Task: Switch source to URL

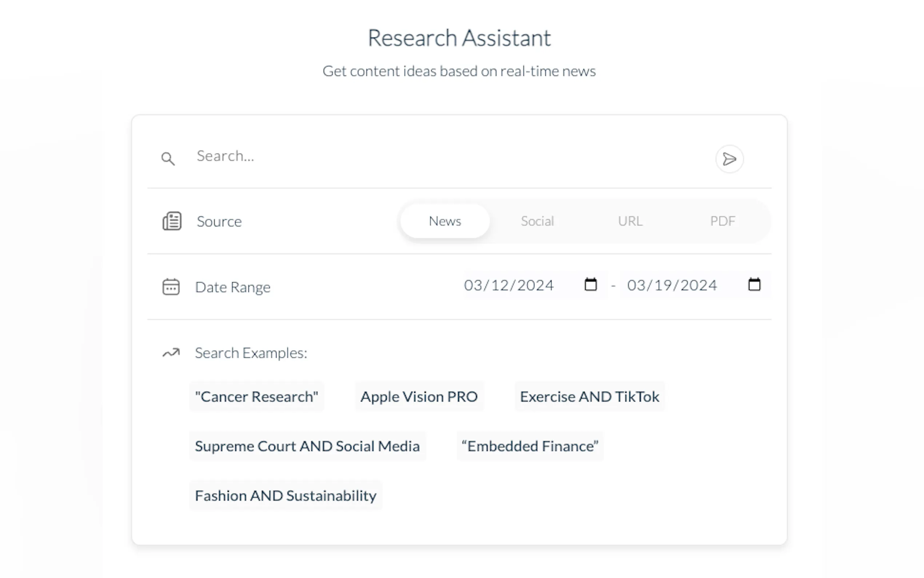Action: [x=630, y=221]
